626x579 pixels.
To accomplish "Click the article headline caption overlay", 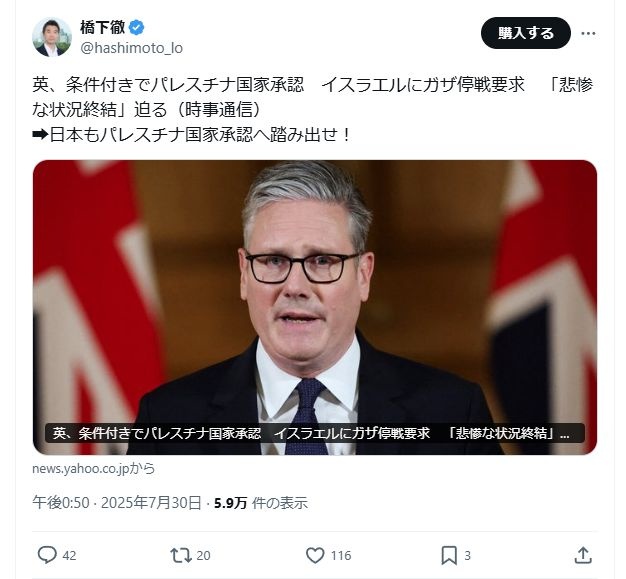I will pyautogui.click(x=315, y=433).
